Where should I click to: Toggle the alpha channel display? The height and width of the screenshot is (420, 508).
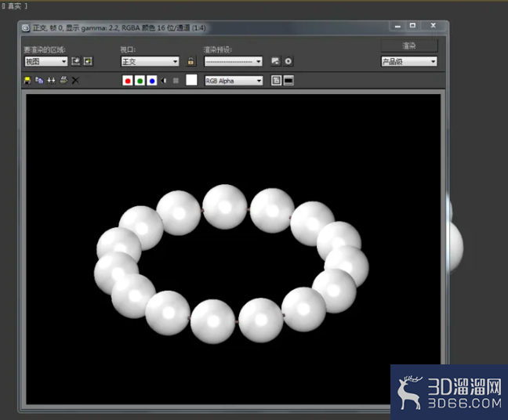coord(164,81)
